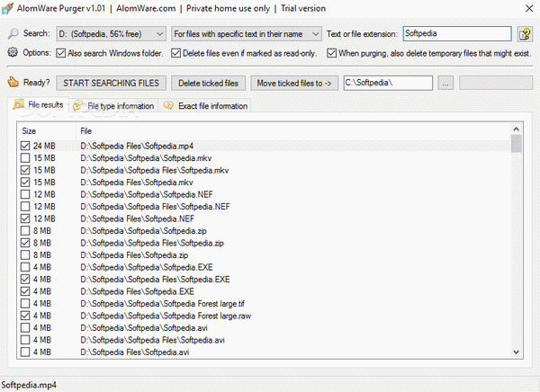The width and height of the screenshot is (540, 392).
Task: Click START SEARCHING FILES button
Action: coord(111,83)
